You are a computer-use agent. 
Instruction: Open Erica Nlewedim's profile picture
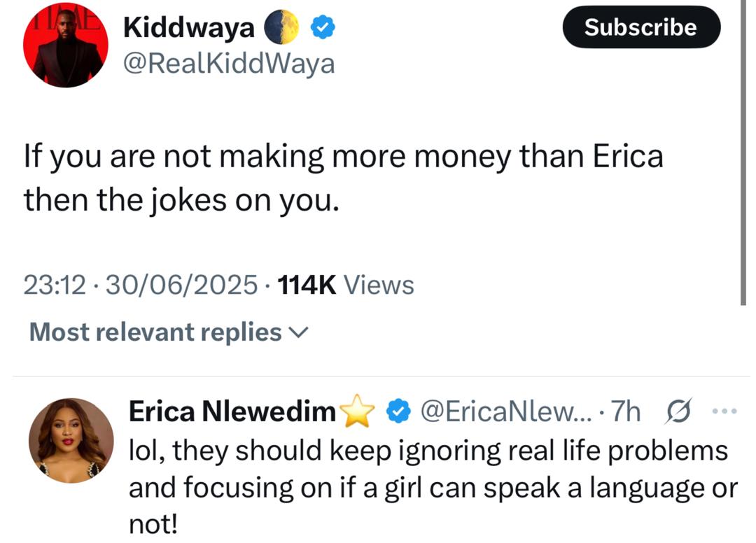pos(71,440)
